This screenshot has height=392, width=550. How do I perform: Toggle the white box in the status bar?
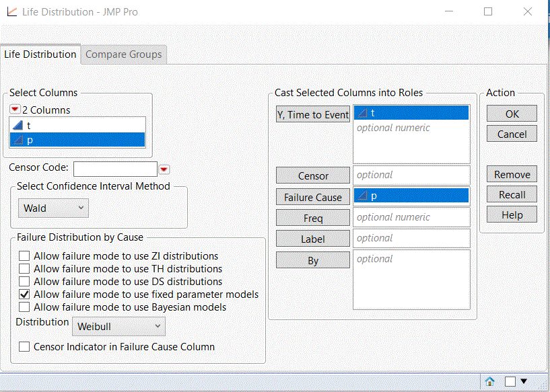pos(510,382)
